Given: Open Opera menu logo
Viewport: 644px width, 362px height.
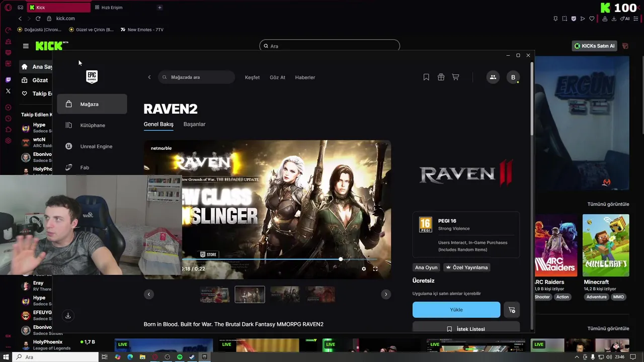Looking at the screenshot, I should pyautogui.click(x=8, y=8).
